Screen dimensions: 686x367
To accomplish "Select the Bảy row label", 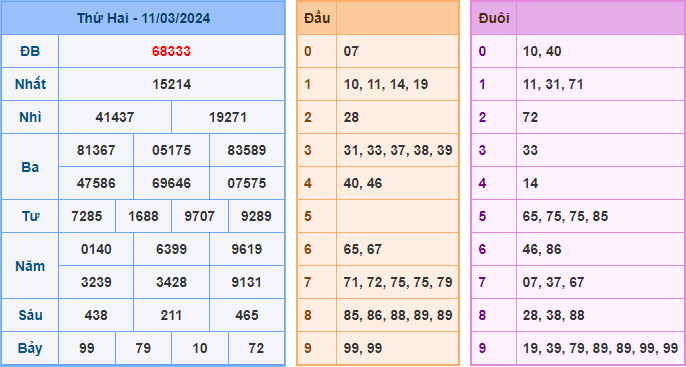I will (30, 348).
